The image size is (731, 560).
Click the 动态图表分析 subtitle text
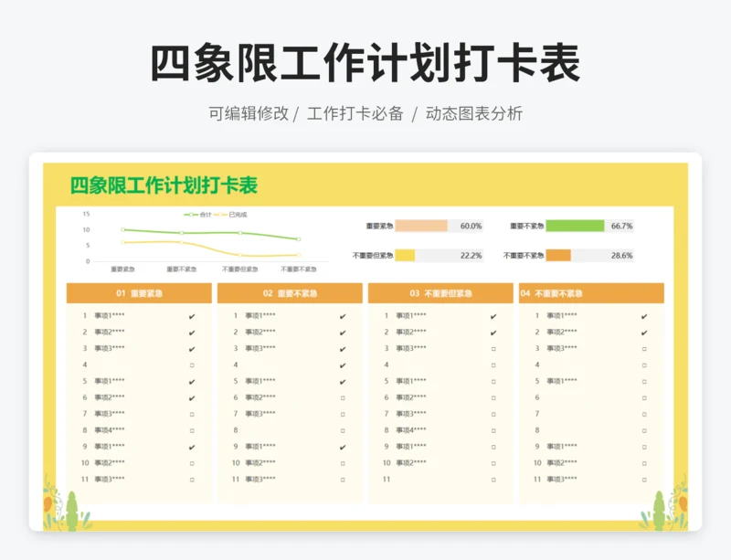point(474,113)
